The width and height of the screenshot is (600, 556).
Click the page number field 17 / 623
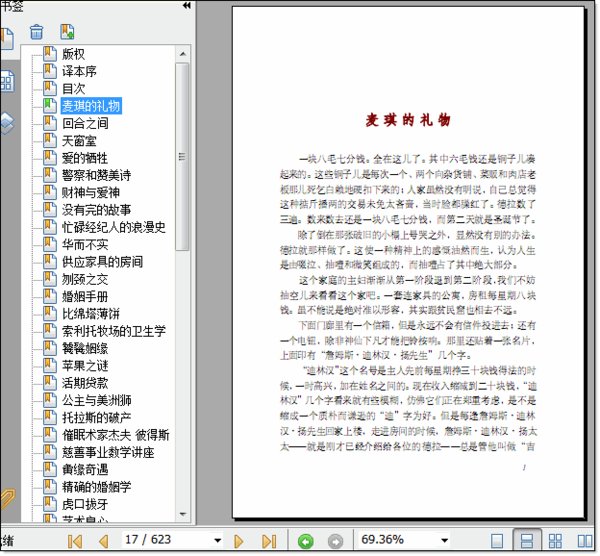(x=167, y=540)
